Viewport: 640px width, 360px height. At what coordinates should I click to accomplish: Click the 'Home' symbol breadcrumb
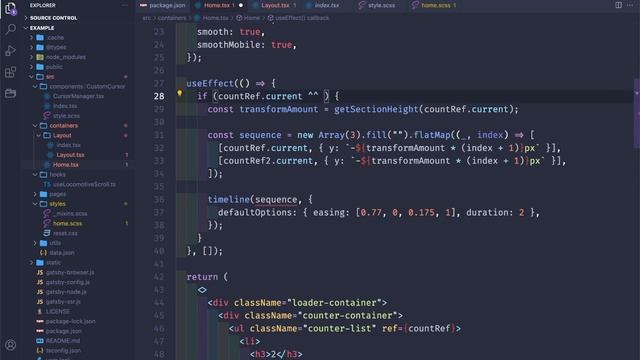pyautogui.click(x=251, y=18)
